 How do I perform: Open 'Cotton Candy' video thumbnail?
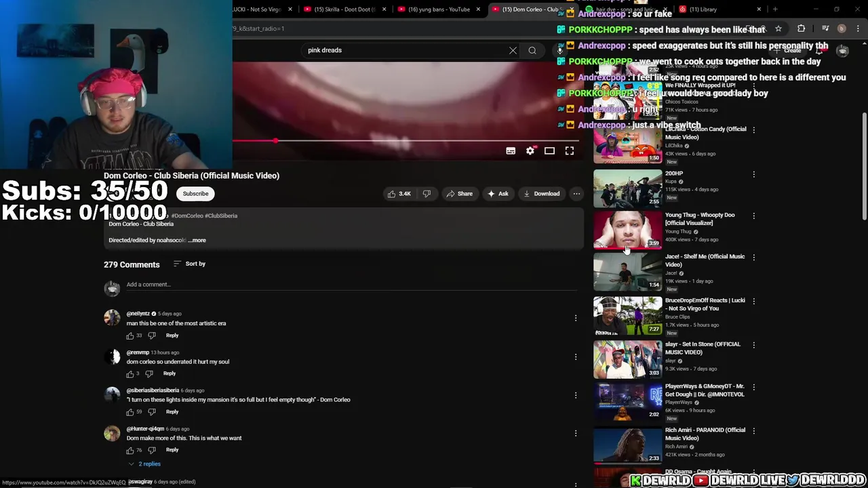click(627, 144)
